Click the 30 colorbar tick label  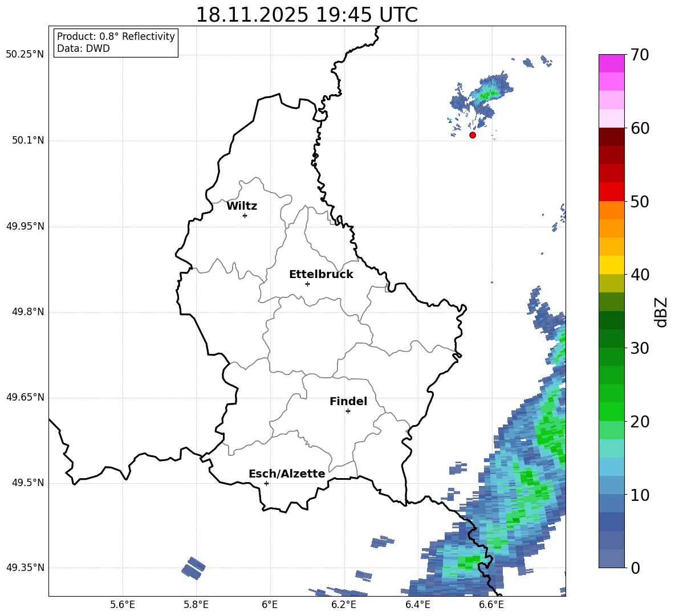[640, 348]
